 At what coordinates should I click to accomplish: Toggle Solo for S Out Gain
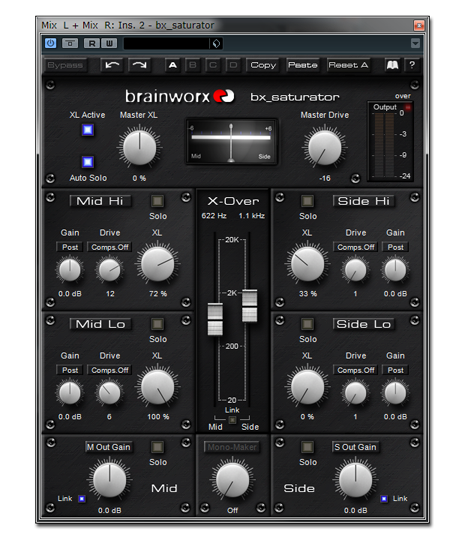pos(307,447)
